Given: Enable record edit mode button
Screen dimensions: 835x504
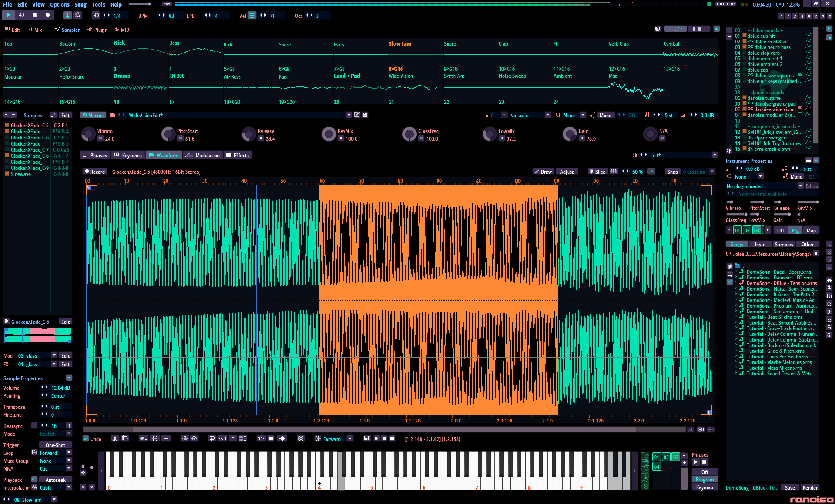Looking at the screenshot, I should click(x=47, y=15).
